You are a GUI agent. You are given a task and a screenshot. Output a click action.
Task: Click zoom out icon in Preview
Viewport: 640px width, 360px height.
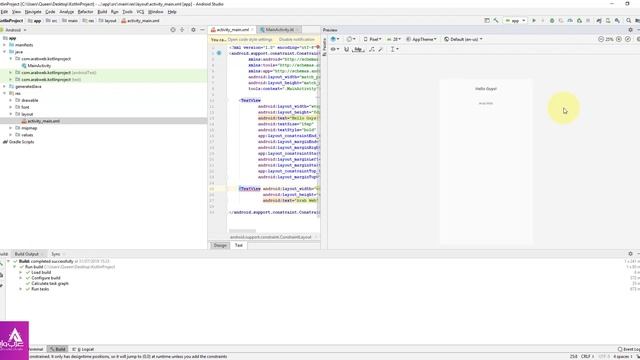pyautogui.click(x=601, y=39)
